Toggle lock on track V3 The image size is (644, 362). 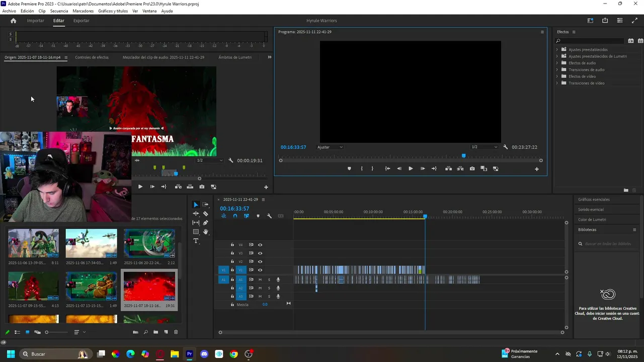point(232,253)
